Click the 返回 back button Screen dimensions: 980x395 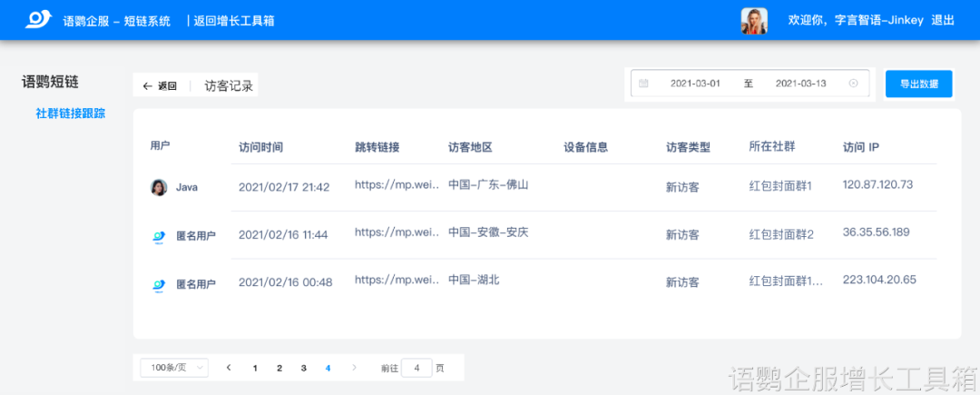click(x=160, y=86)
